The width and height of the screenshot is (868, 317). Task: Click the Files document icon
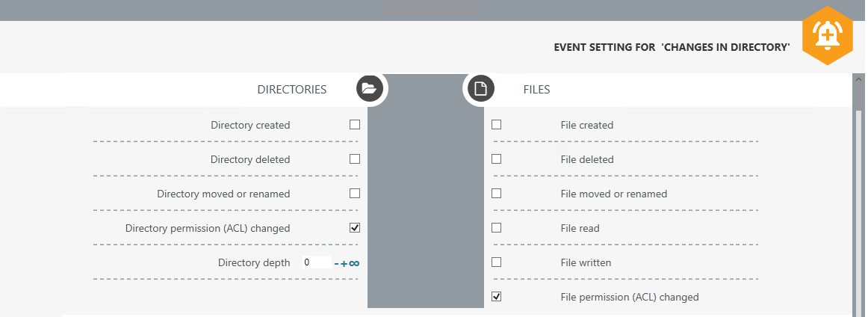coord(481,90)
